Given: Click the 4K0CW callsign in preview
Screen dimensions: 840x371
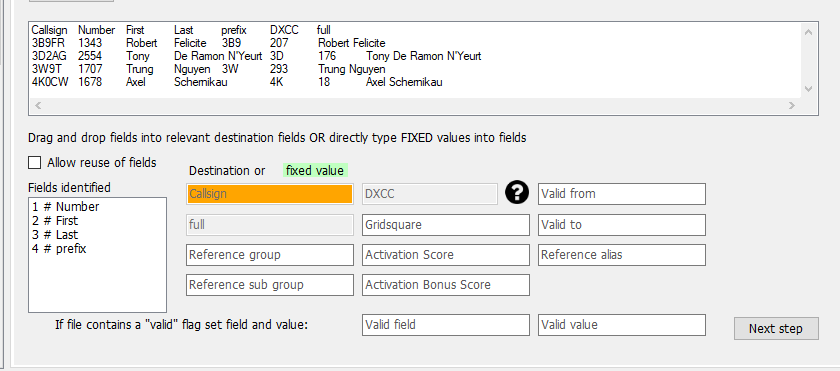Looking at the screenshot, I should (50, 82).
